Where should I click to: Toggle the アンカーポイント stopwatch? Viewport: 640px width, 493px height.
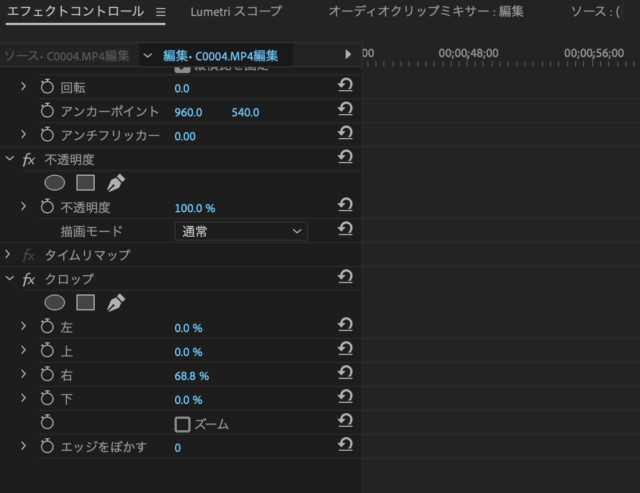coord(47,111)
